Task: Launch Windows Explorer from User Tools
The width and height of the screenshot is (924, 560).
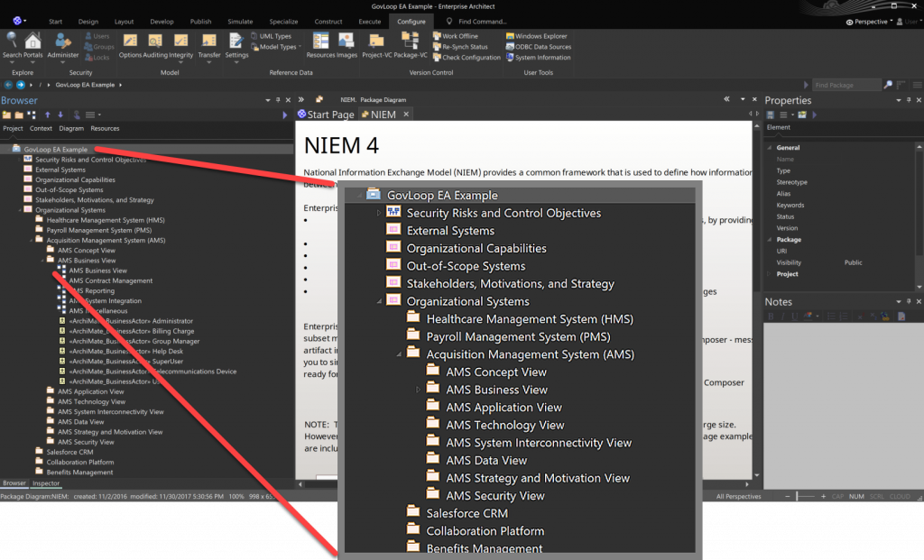Action: point(537,36)
